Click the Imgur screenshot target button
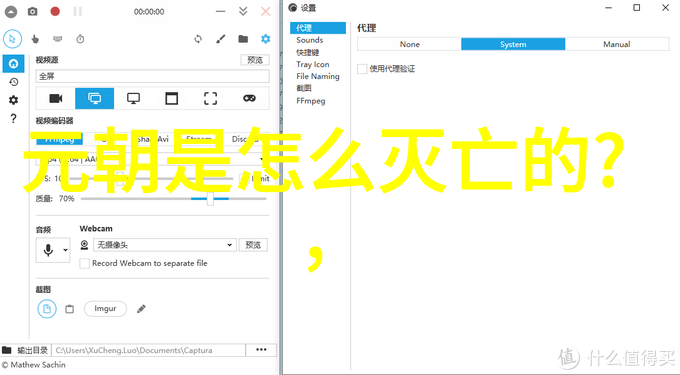Viewport: 680px width, 375px height. click(x=105, y=309)
